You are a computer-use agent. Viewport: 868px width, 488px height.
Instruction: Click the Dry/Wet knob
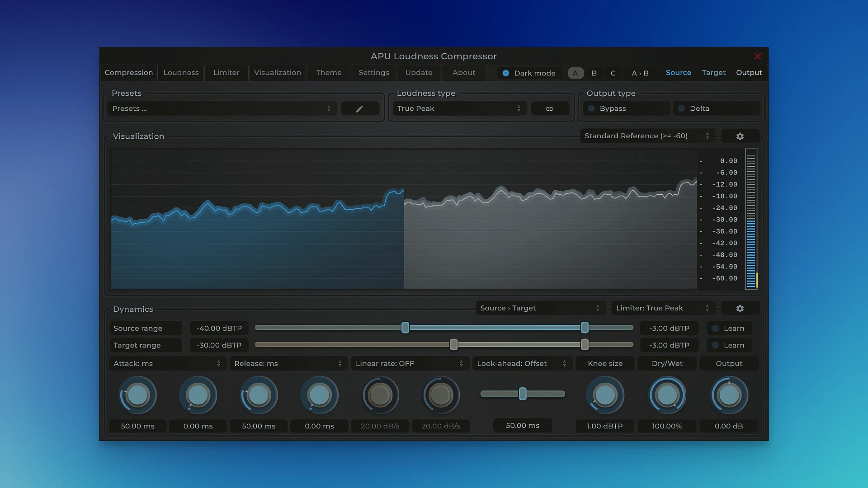pyautogui.click(x=667, y=395)
